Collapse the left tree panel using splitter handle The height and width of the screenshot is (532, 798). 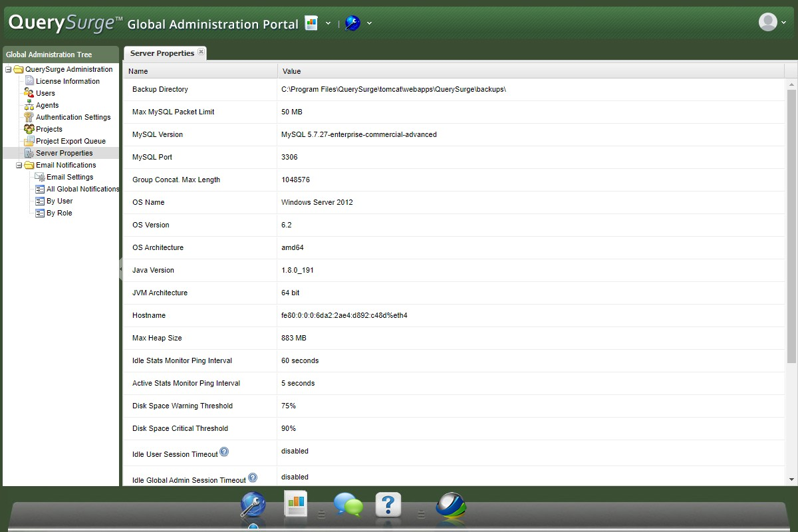[x=121, y=268]
